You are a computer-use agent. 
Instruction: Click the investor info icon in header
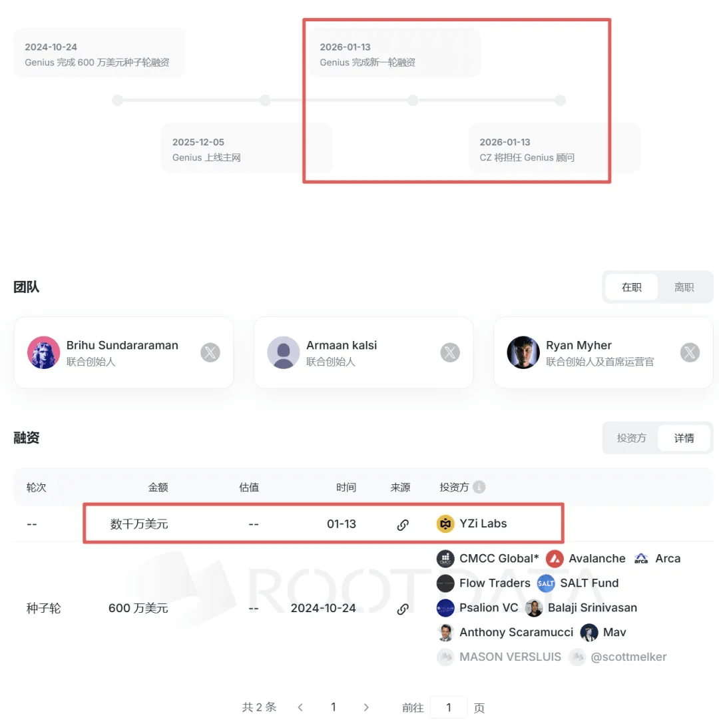479,487
